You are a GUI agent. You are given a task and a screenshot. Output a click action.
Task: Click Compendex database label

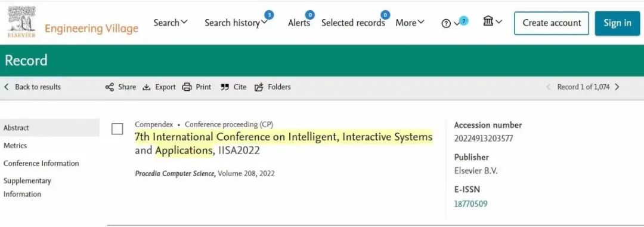[x=154, y=124]
